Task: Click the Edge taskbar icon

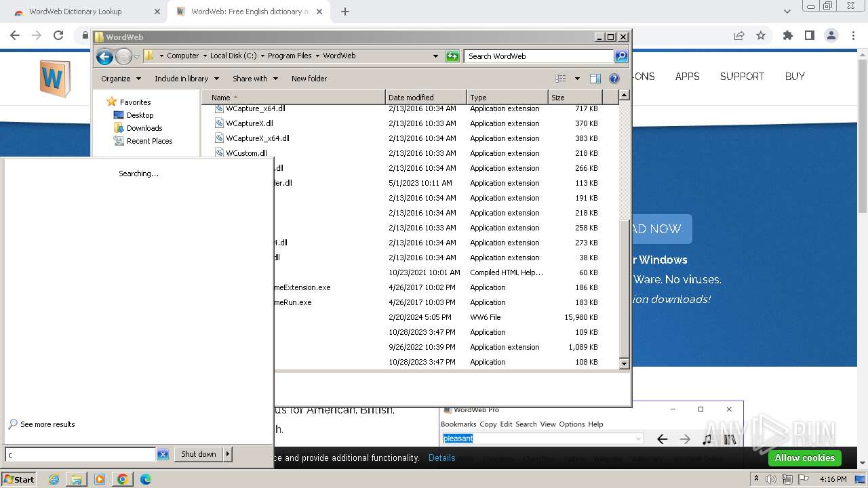Action: 146,479
